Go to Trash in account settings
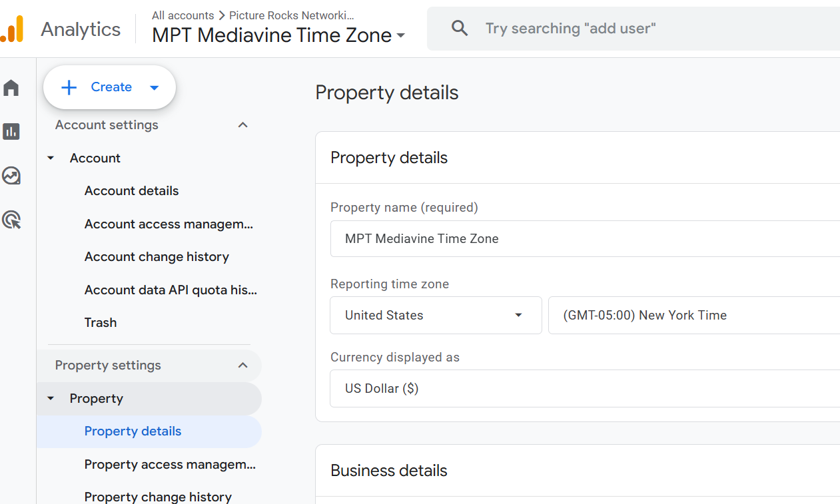This screenshot has width=840, height=504. [x=101, y=323]
